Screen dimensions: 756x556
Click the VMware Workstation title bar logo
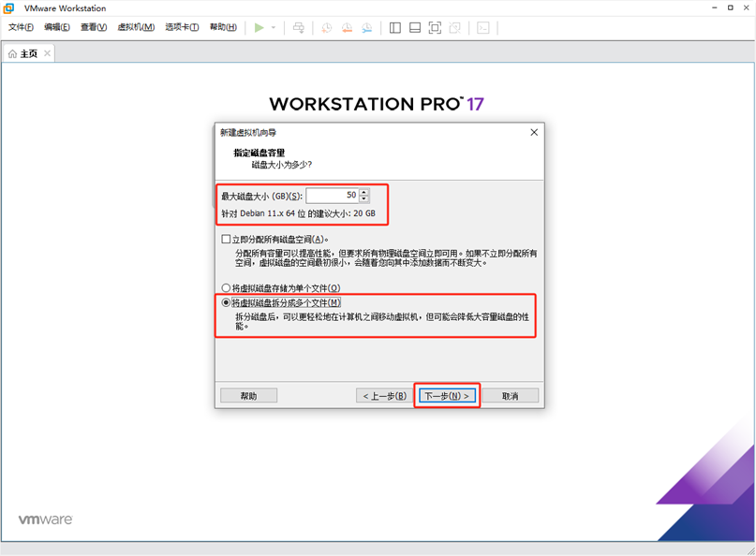[x=8, y=8]
